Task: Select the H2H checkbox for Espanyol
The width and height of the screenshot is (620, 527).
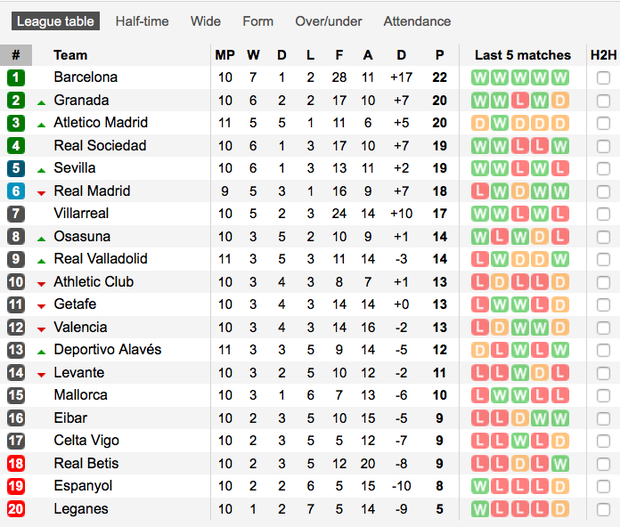Action: tap(603, 486)
